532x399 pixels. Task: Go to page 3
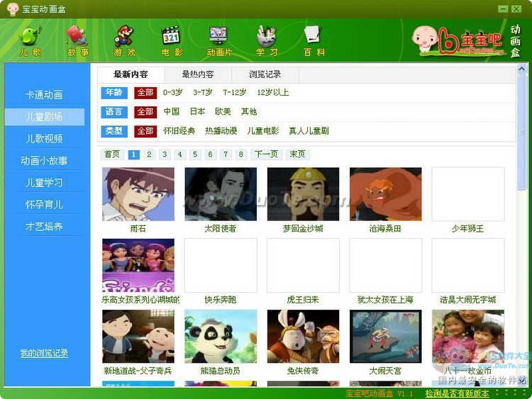pyautogui.click(x=165, y=154)
